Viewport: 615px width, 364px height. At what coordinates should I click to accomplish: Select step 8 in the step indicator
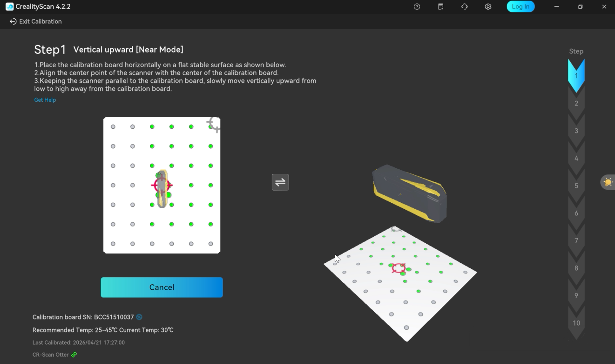click(x=576, y=268)
